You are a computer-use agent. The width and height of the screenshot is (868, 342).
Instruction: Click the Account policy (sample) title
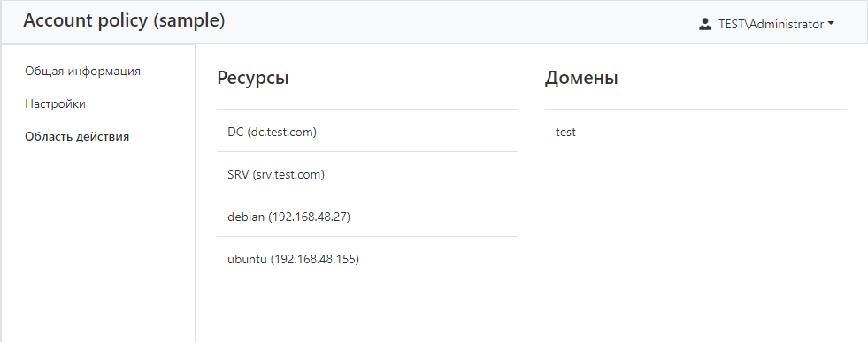click(x=124, y=21)
